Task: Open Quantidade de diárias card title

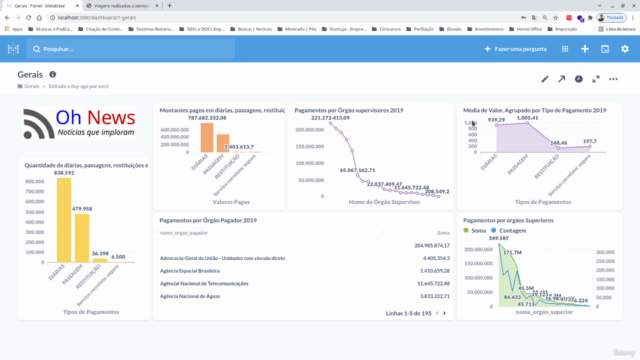Action: point(86,165)
